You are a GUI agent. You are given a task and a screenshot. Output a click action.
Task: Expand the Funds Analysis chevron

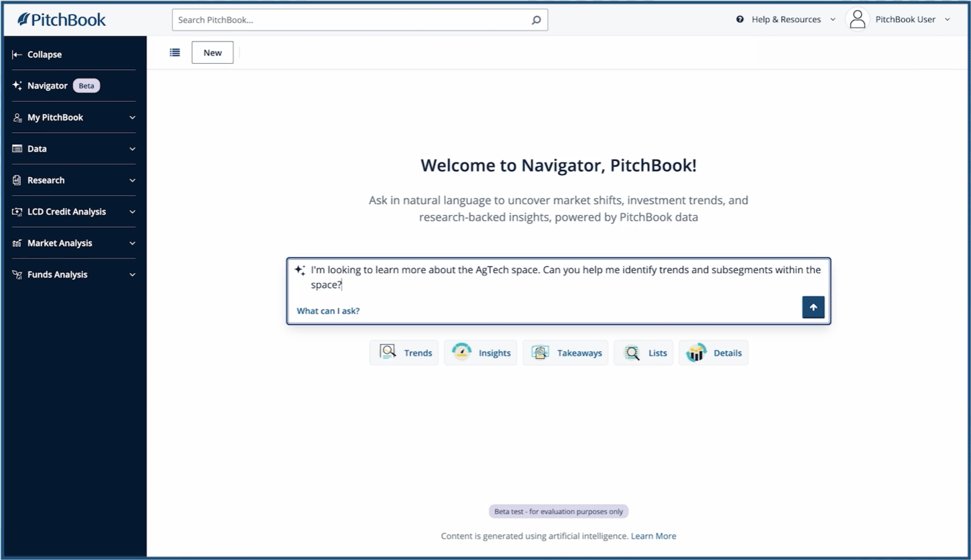132,274
